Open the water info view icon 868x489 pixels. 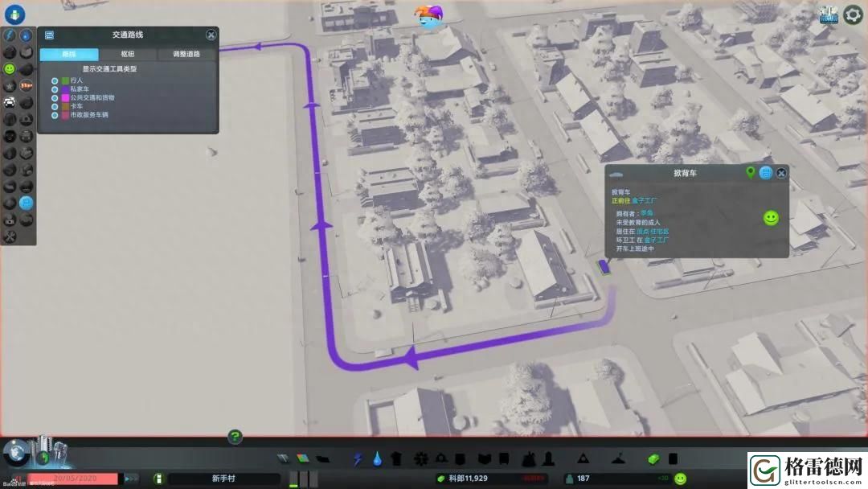coord(26,35)
